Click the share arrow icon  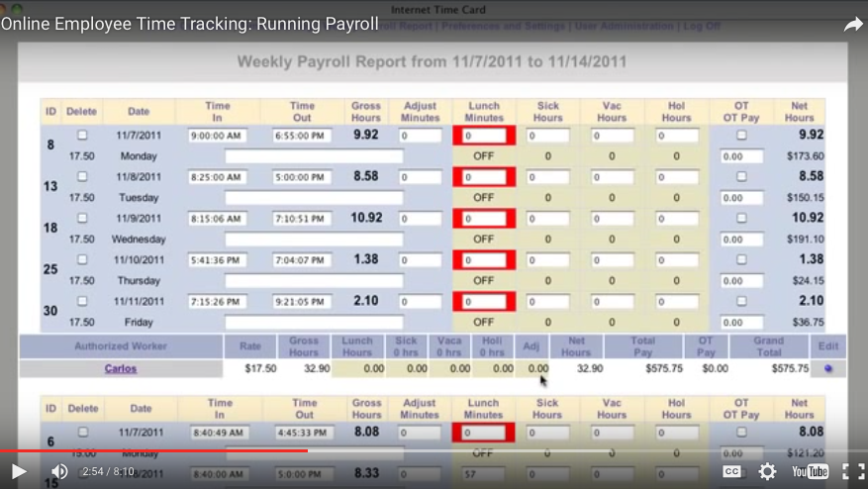(x=852, y=25)
